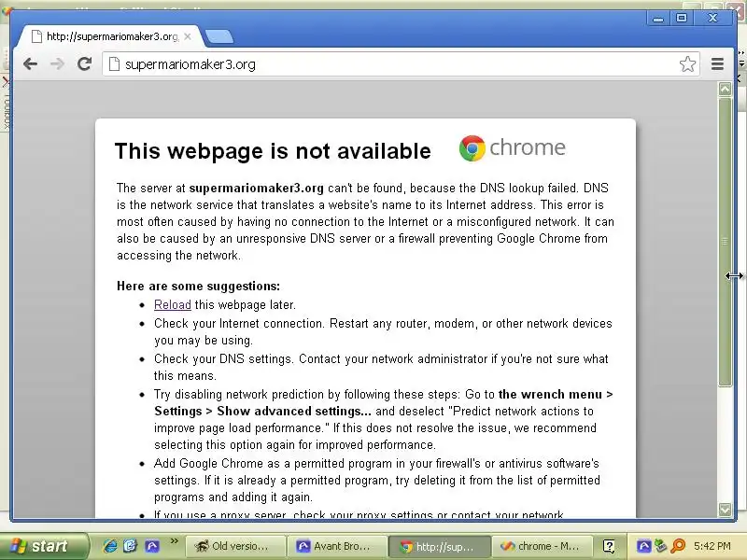Image resolution: width=747 pixels, height=560 pixels.
Task: Bookmark this page with the star icon
Action: (x=687, y=63)
